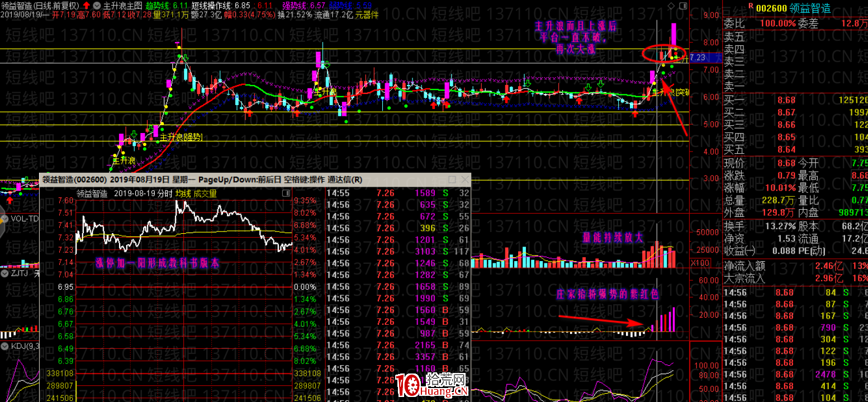This screenshot has width=868, height=402.
Task: Click the 9.35% level on the intraday axis
Action: [x=305, y=200]
